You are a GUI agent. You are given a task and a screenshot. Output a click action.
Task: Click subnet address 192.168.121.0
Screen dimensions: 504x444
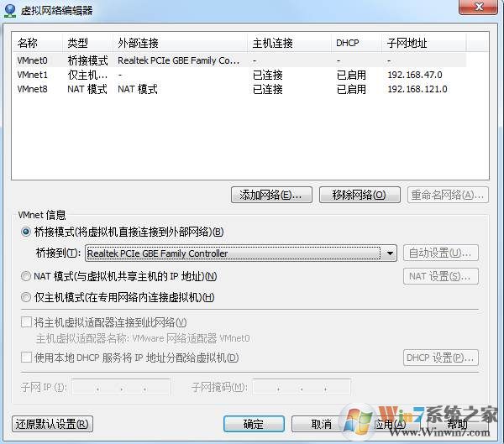pyautogui.click(x=417, y=89)
